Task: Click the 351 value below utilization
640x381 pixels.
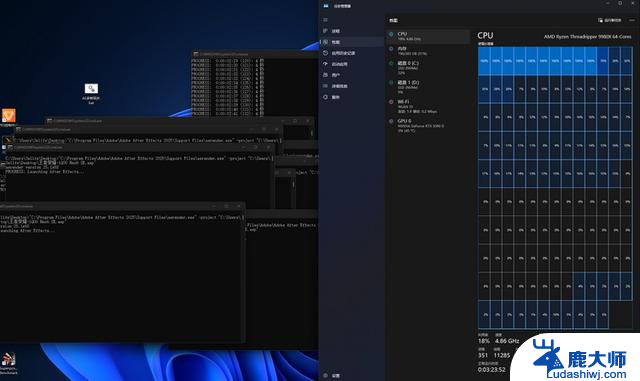Action: pyautogui.click(x=483, y=355)
